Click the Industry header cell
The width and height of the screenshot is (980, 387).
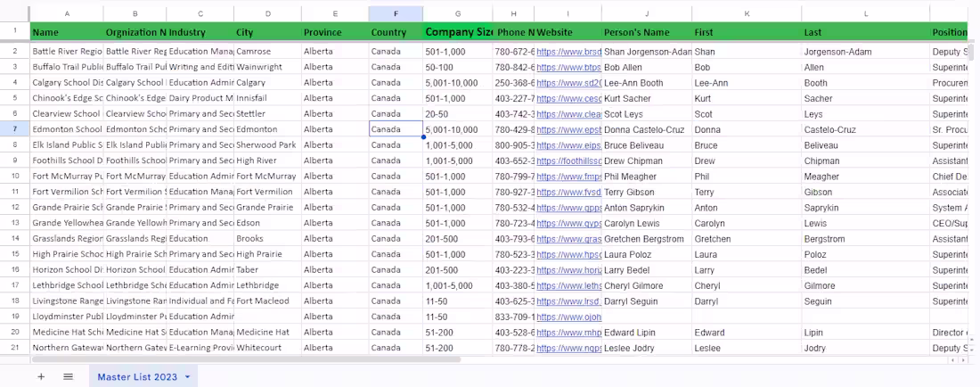[200, 32]
